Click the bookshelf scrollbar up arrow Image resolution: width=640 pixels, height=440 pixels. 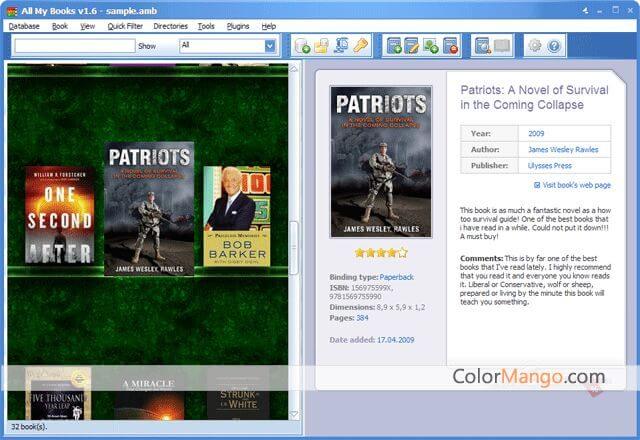[x=293, y=68]
